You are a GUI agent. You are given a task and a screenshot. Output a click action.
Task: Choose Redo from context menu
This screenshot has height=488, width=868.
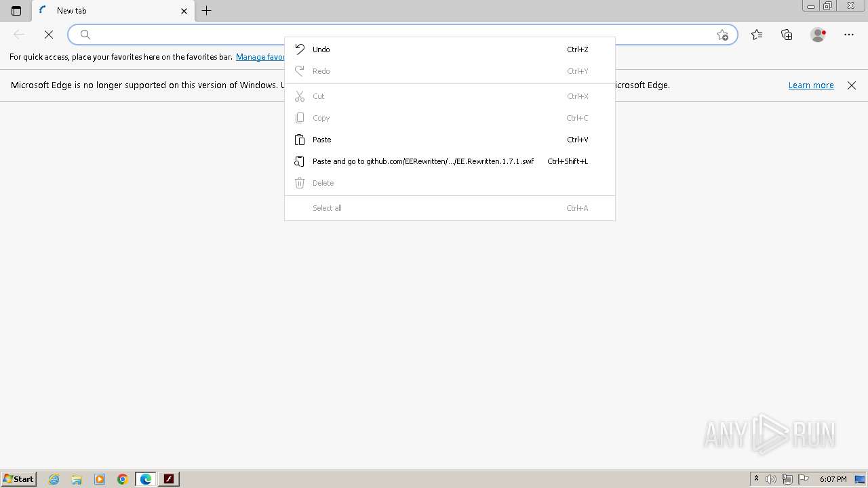[450, 71]
